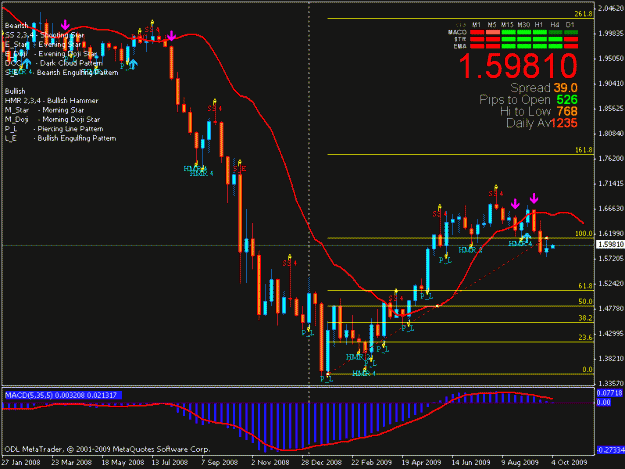Screen dimensions: 625x469
Task: Click the 14 Jun 2009 date label
Action: pos(471,462)
